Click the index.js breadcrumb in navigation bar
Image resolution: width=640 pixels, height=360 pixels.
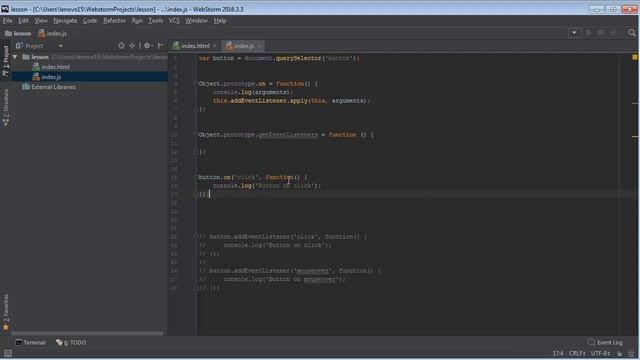point(52,33)
